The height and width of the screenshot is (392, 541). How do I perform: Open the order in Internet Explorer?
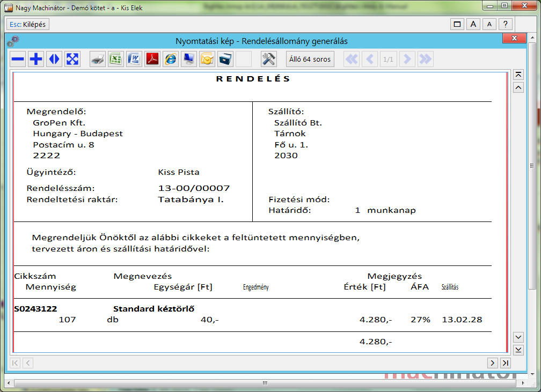(171, 59)
